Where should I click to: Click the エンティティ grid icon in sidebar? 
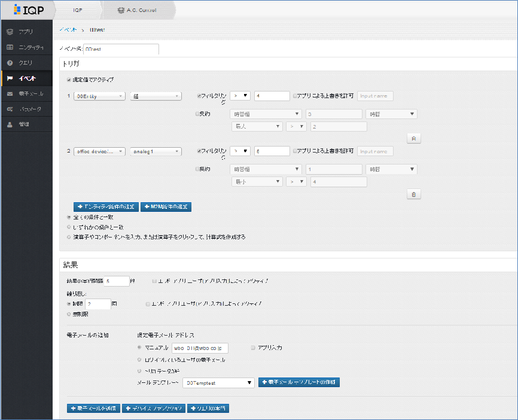pyautogui.click(x=10, y=47)
